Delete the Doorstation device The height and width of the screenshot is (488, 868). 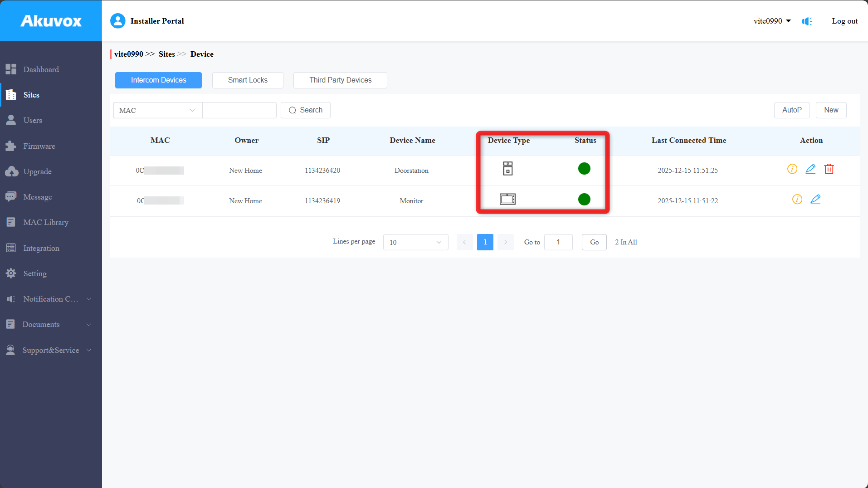click(829, 169)
